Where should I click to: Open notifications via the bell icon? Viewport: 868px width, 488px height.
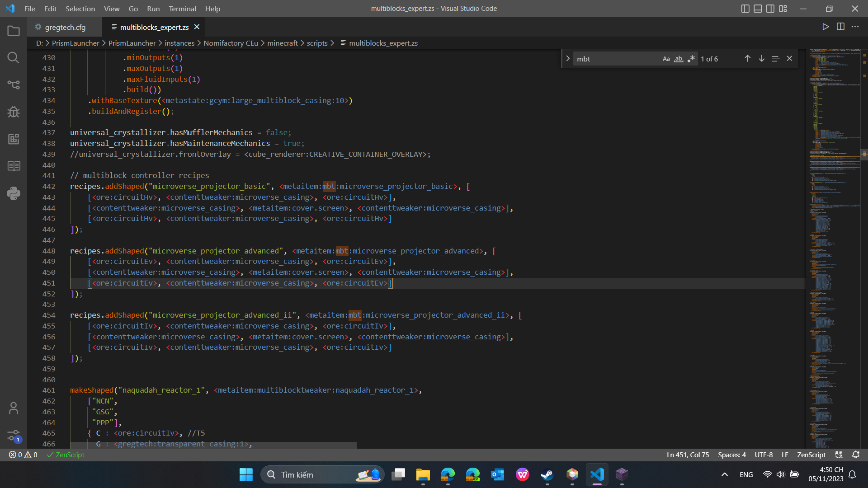pyautogui.click(x=857, y=455)
